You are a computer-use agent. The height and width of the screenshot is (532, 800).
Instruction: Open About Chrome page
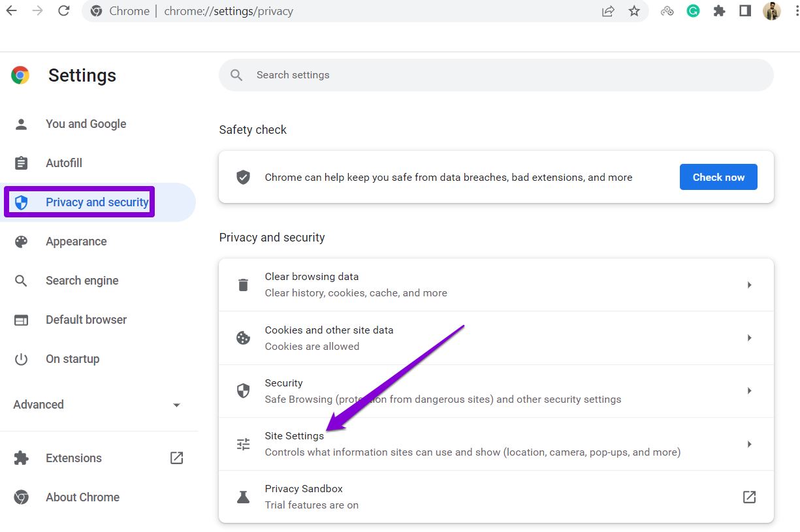(x=98, y=497)
